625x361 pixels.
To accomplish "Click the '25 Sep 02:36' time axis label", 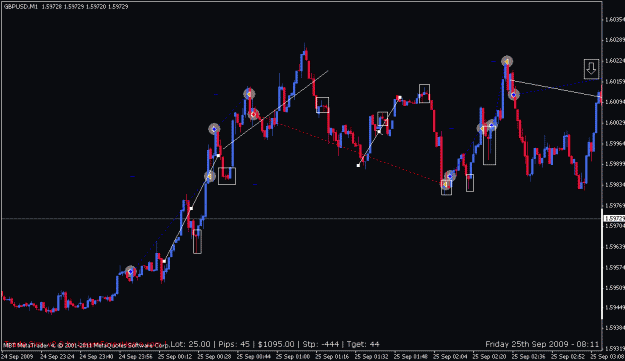I will pyautogui.click(x=529, y=356).
